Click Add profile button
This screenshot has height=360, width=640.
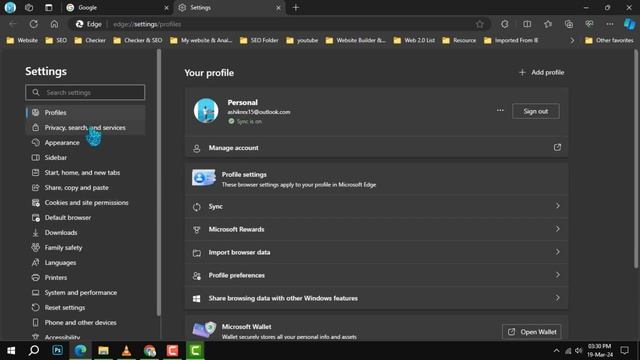coord(541,72)
